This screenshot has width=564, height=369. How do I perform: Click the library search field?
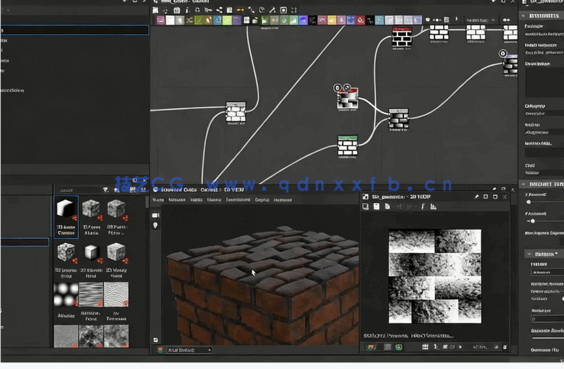78,190
